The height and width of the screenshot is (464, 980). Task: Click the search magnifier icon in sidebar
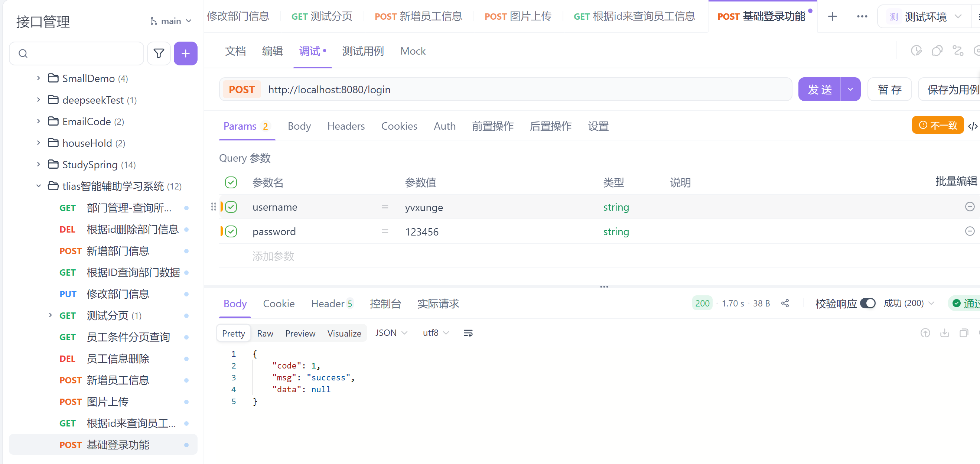pyautogui.click(x=23, y=53)
